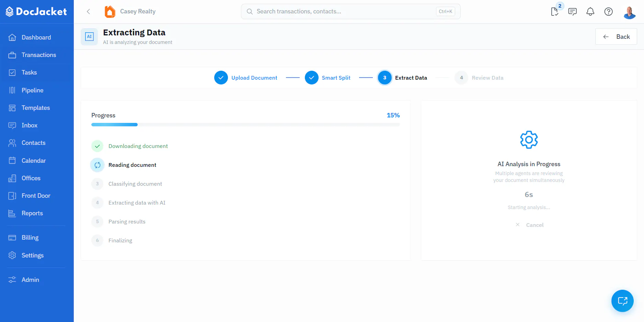Click the Finalizing step text
The height and width of the screenshot is (322, 644).
[120, 241]
